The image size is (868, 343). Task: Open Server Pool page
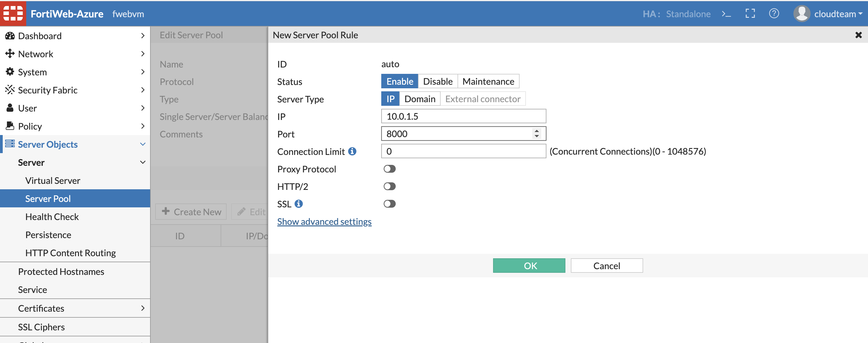(75, 198)
